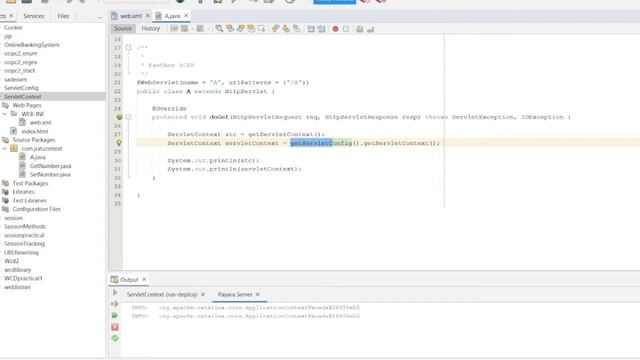Collapse the WEB-INF folder node
The image size is (640, 360).
point(5,114)
